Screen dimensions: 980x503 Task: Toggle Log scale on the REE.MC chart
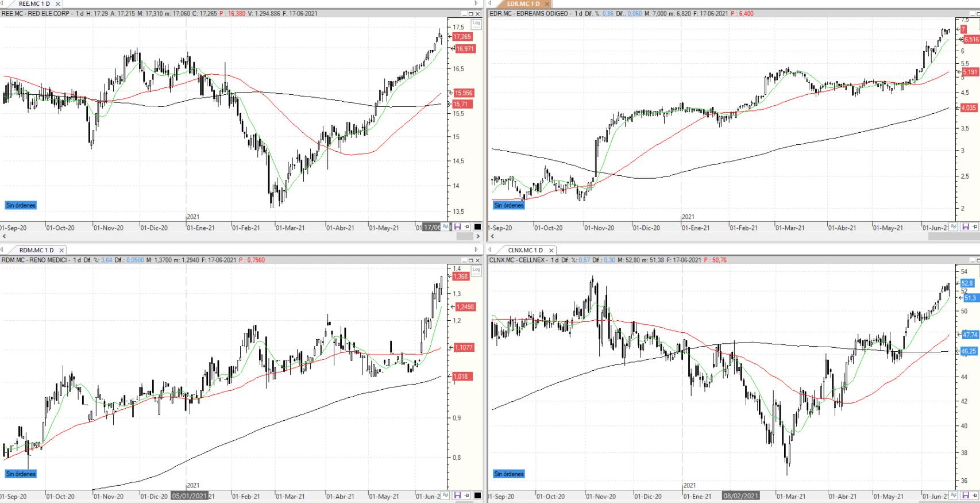[476, 24]
